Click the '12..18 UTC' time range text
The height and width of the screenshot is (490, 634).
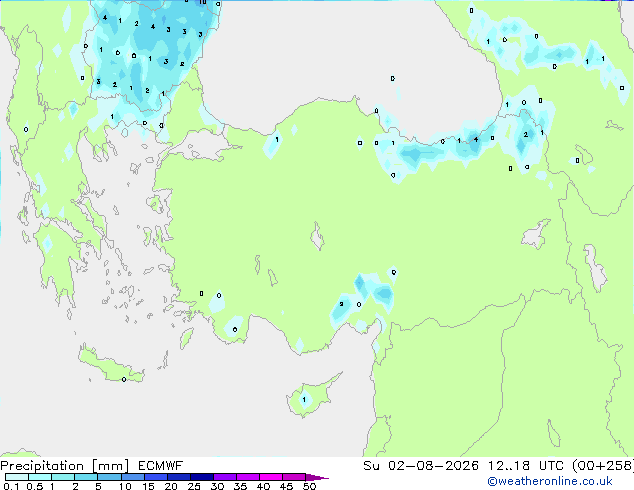click(525, 466)
